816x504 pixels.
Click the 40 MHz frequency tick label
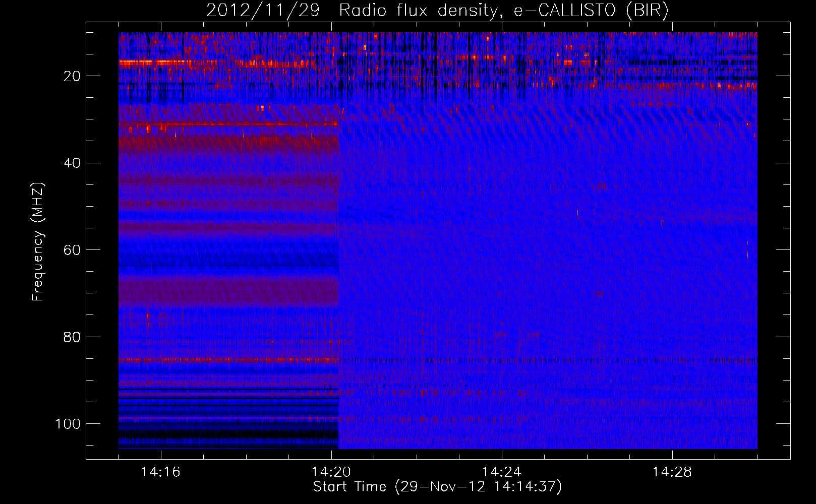click(72, 163)
